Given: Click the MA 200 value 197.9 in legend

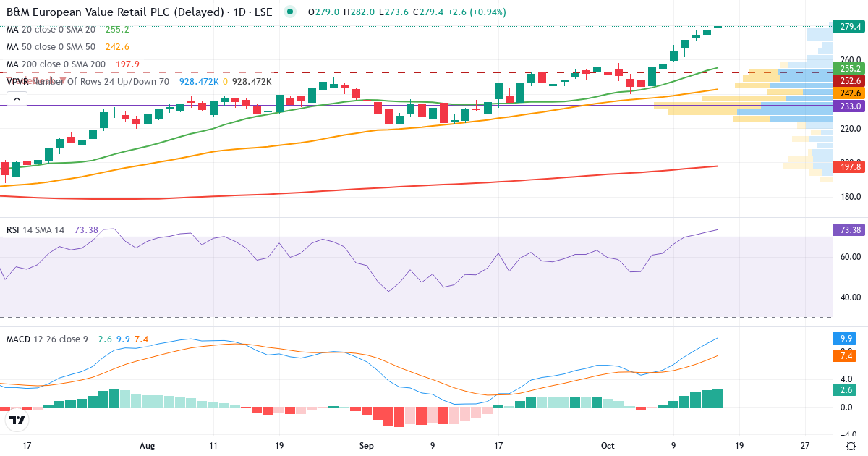Looking at the screenshot, I should coord(127,64).
